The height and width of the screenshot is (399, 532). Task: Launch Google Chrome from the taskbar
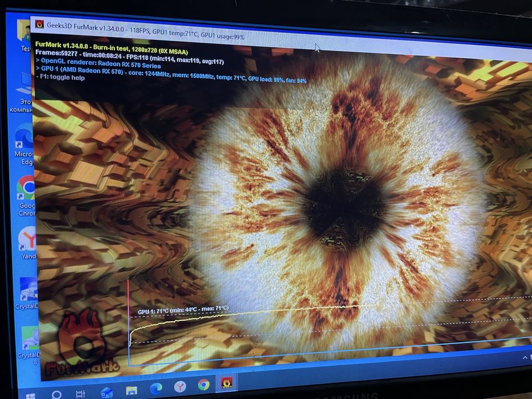pyautogui.click(x=204, y=384)
